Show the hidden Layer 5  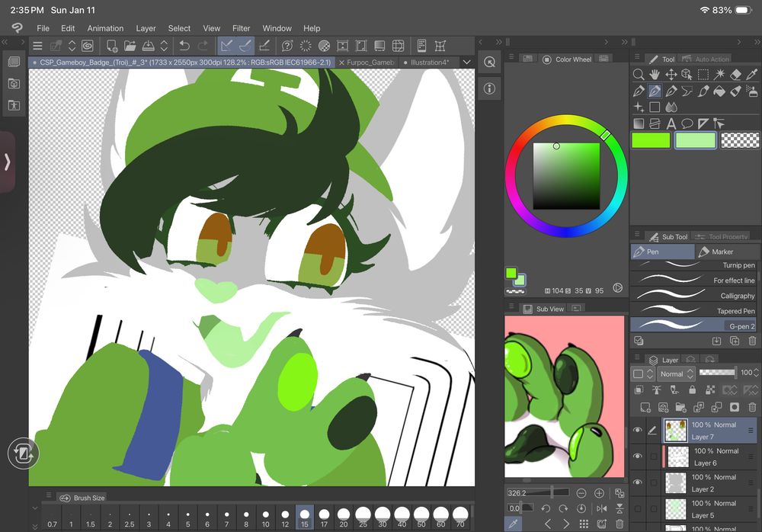638,508
